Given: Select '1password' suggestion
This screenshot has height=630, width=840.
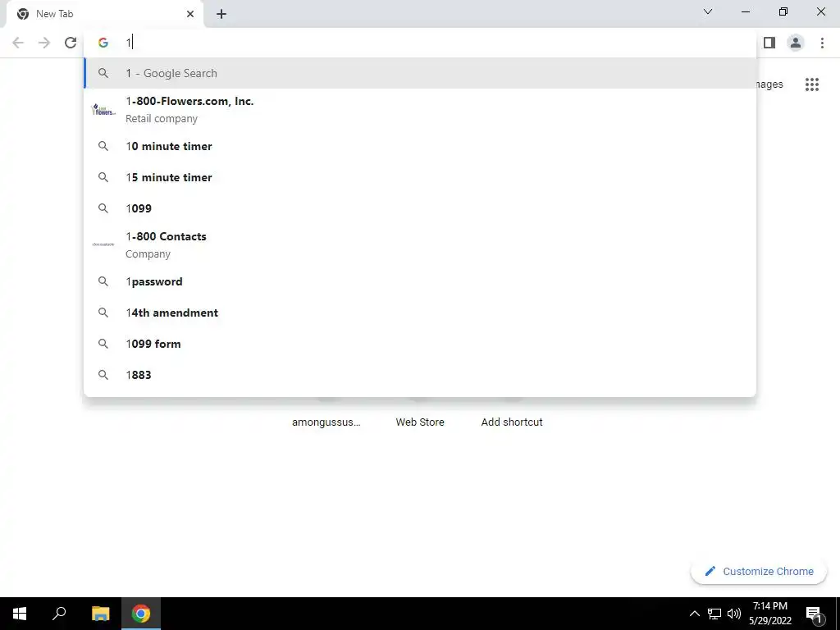Looking at the screenshot, I should coord(420,282).
